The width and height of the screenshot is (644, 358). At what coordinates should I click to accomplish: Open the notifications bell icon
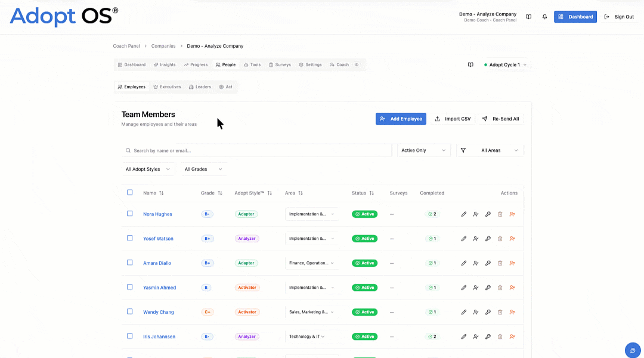(544, 17)
